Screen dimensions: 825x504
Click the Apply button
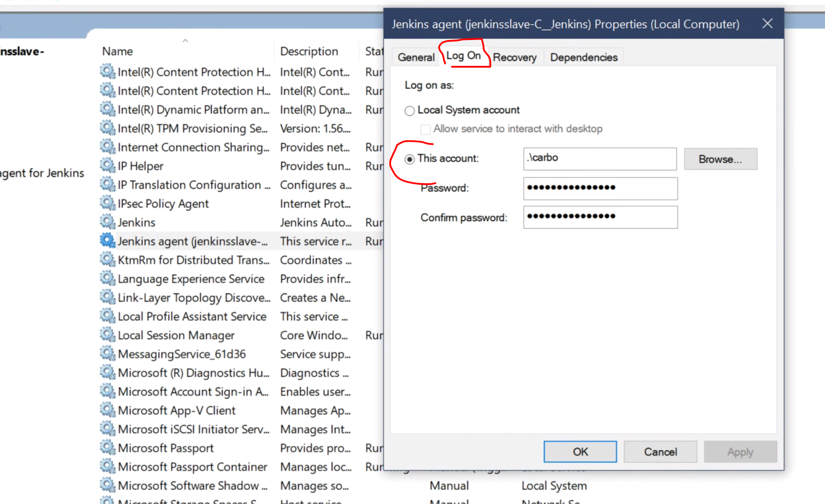pos(740,452)
